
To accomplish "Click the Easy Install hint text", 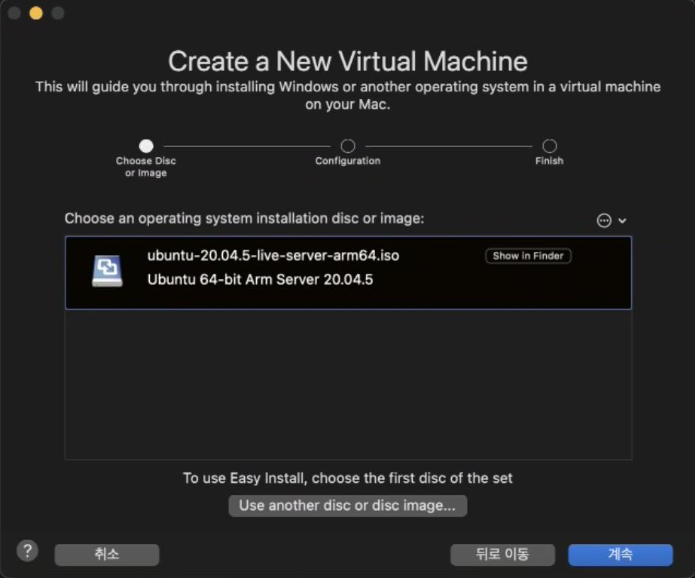I will (x=348, y=478).
